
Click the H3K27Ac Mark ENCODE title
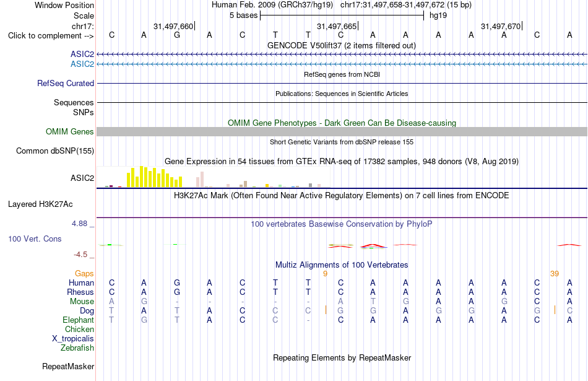click(342, 196)
